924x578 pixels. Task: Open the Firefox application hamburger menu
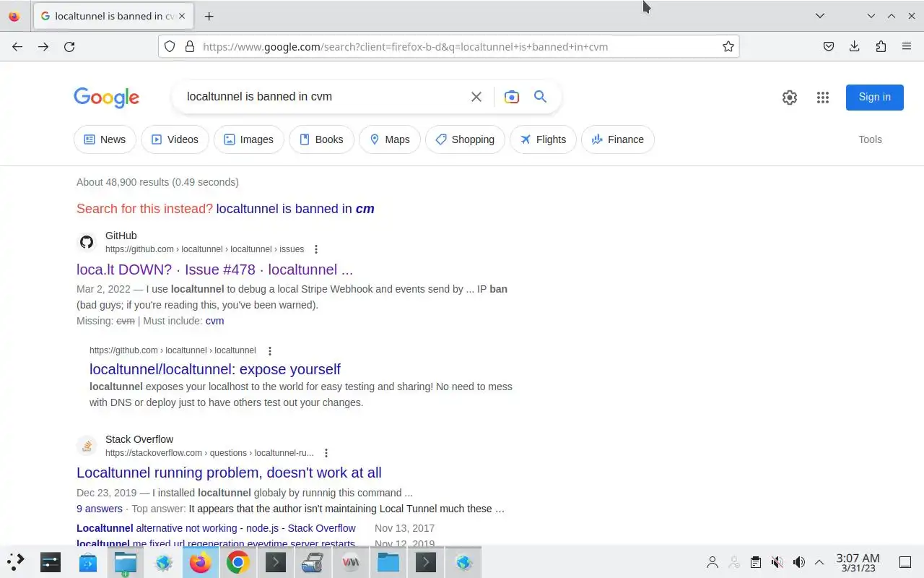[x=907, y=46]
